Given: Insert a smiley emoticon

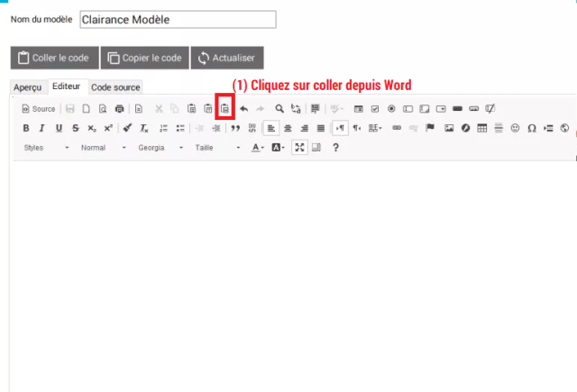Looking at the screenshot, I should (x=516, y=128).
